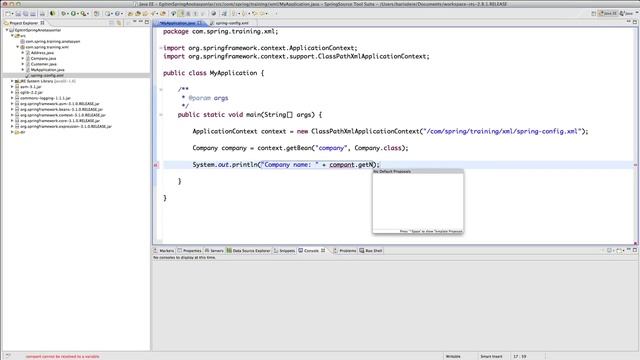Toggle Link with Editor in Project Explorer
640x360 pixels.
tap(119, 23)
